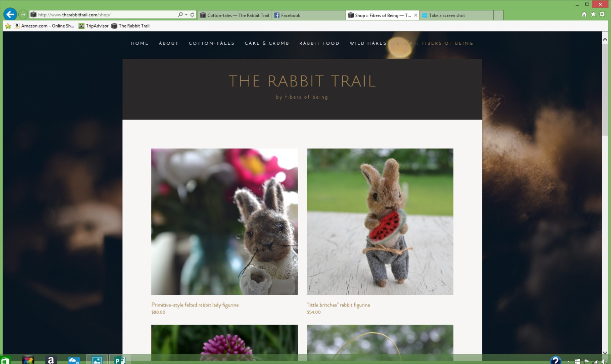Open the address bar autocomplete dropdown arrow
This screenshot has width=611, height=364.
pos(186,15)
